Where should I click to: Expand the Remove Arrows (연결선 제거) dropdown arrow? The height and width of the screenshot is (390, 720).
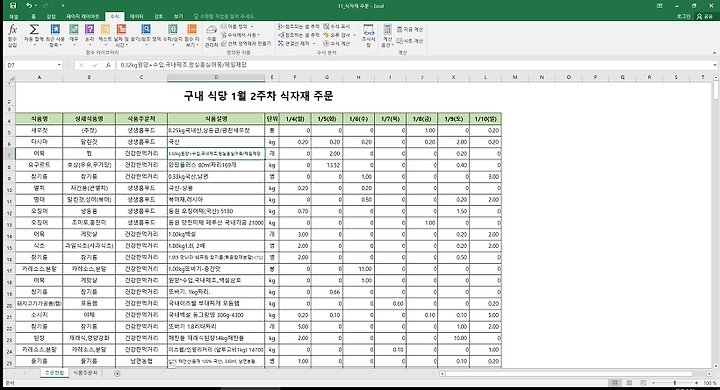[314, 44]
